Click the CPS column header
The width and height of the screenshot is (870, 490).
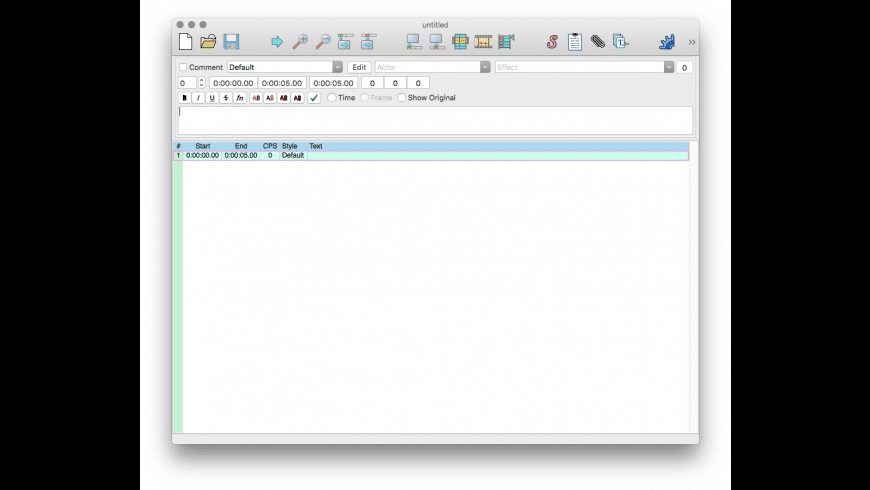270,146
